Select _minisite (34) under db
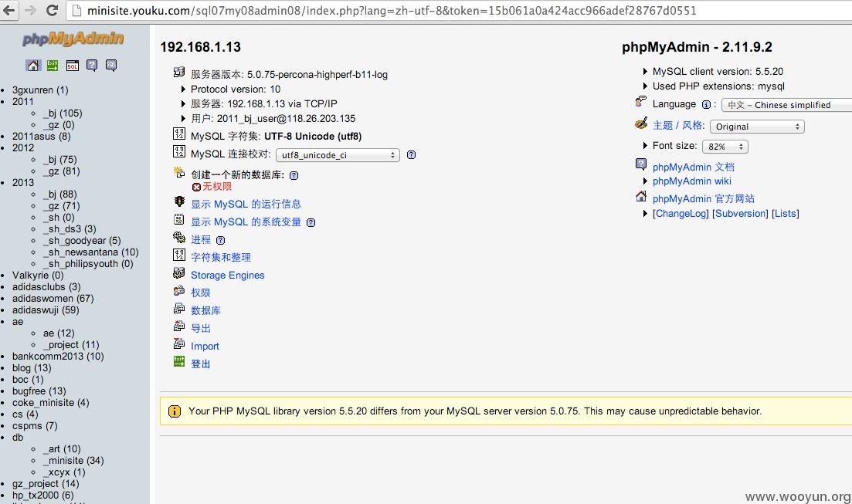 tap(73, 461)
